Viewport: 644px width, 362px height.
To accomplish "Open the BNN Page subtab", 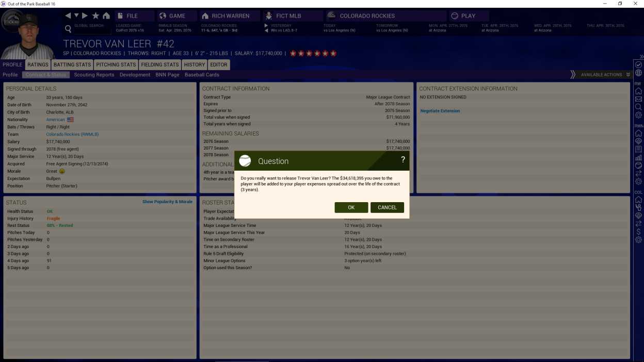I will tap(167, 75).
